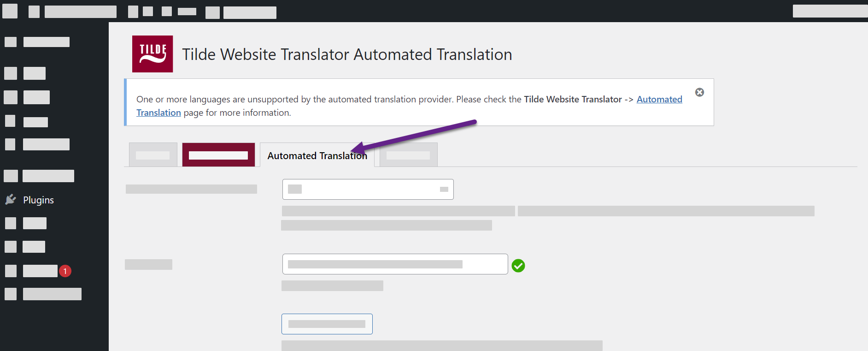
Task: Open the dropdown below the tabs
Action: 368,189
